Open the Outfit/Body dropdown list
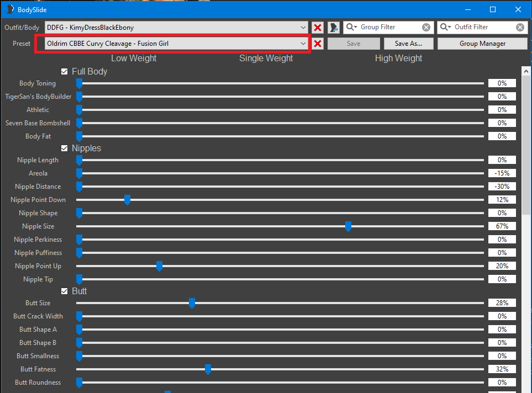This screenshot has height=393, width=532. click(x=303, y=28)
